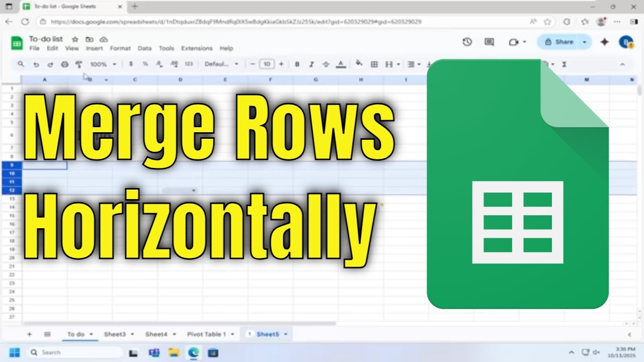
Task: Open the all sheets list
Action: 47,334
